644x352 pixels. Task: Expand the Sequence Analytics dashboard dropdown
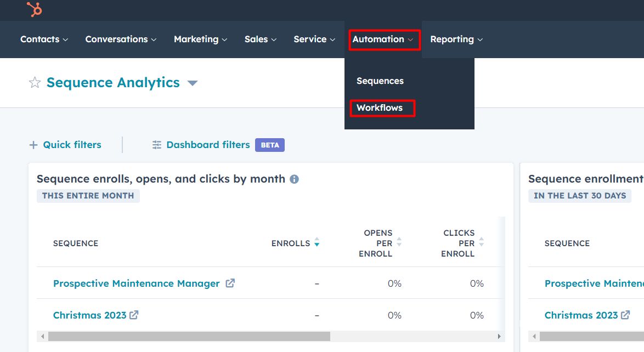(x=192, y=83)
